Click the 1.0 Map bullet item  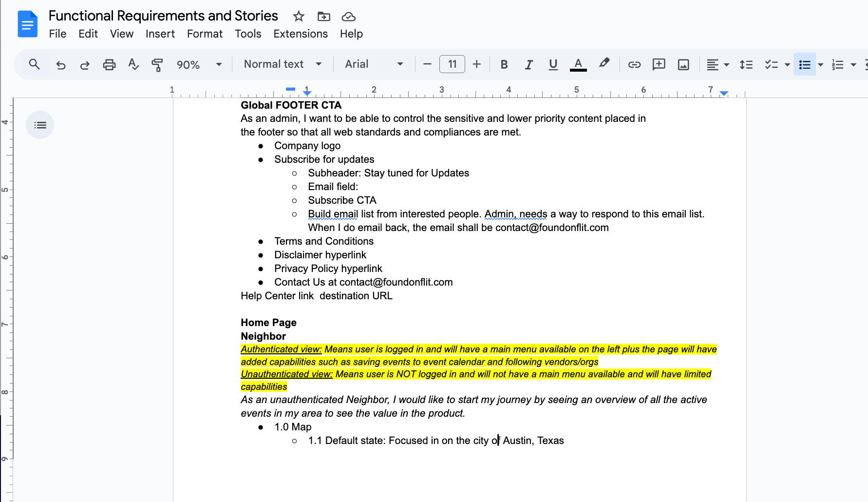(x=293, y=427)
